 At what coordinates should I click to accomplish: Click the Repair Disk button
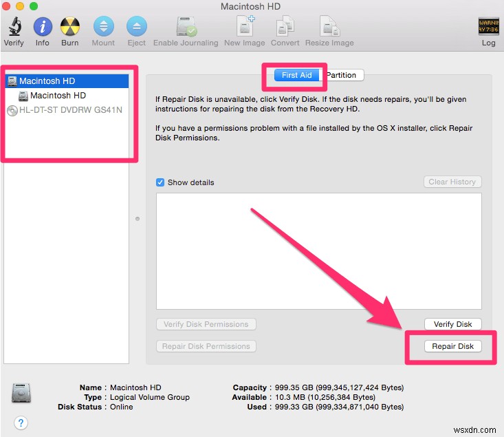tap(453, 346)
